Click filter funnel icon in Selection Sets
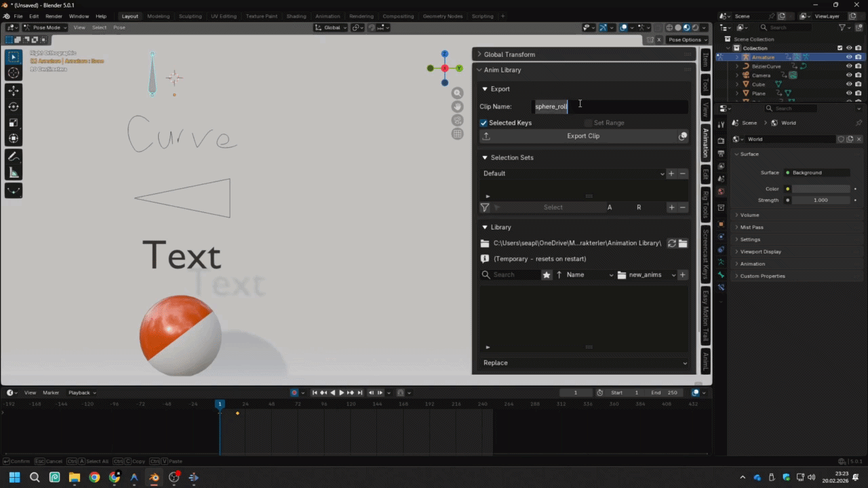The height and width of the screenshot is (488, 868). pyautogui.click(x=485, y=207)
